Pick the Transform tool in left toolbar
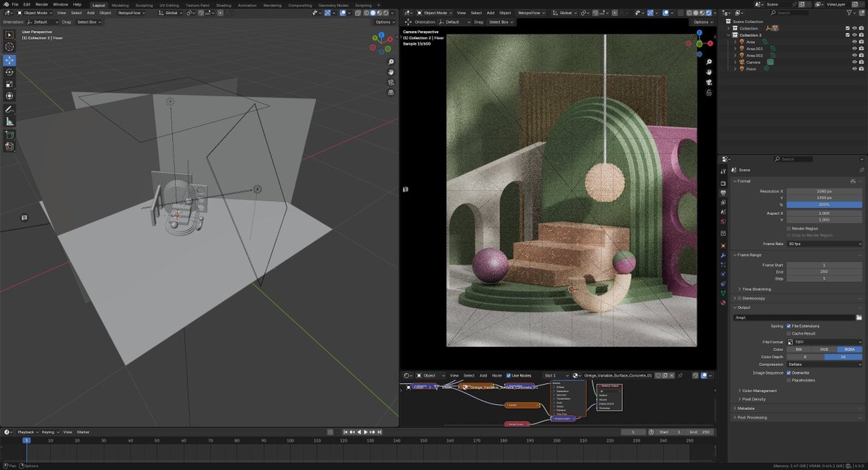The width and height of the screenshot is (868, 470). [x=9, y=95]
